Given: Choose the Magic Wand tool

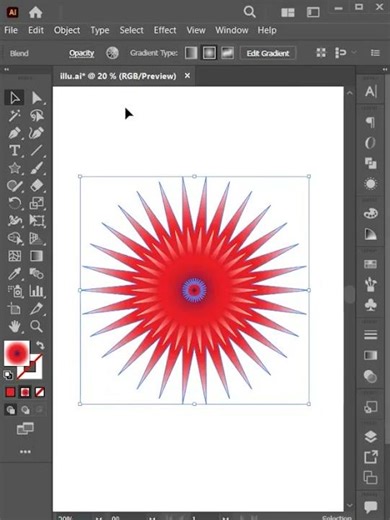Looking at the screenshot, I should (14, 116).
